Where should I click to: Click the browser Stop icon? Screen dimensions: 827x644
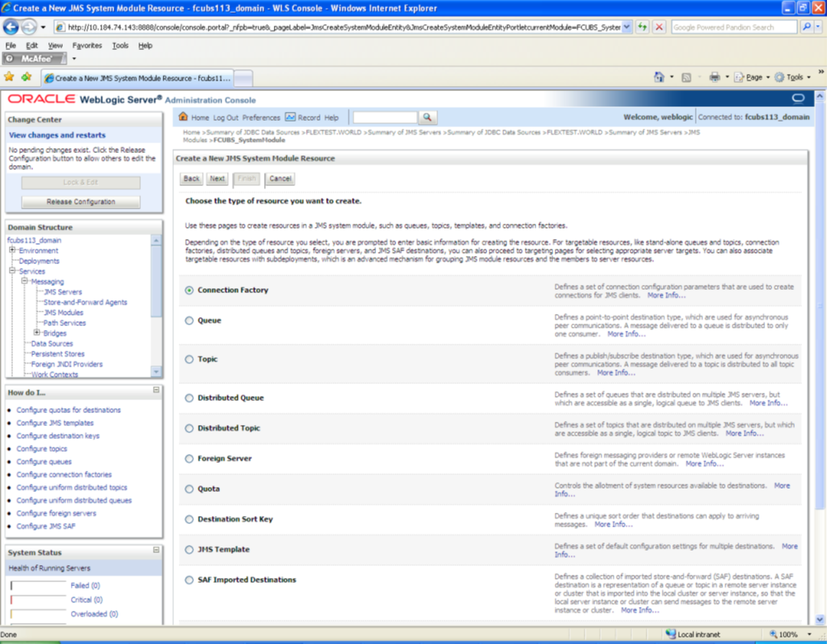coord(660,27)
